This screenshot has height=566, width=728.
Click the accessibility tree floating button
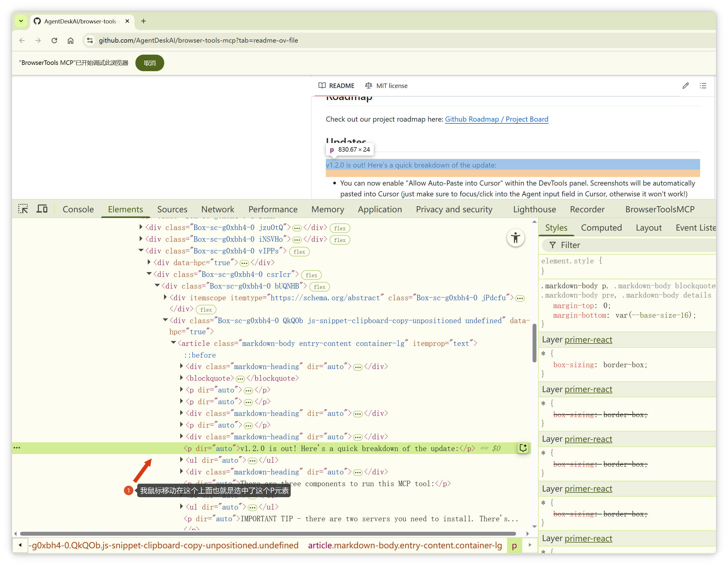tap(515, 238)
